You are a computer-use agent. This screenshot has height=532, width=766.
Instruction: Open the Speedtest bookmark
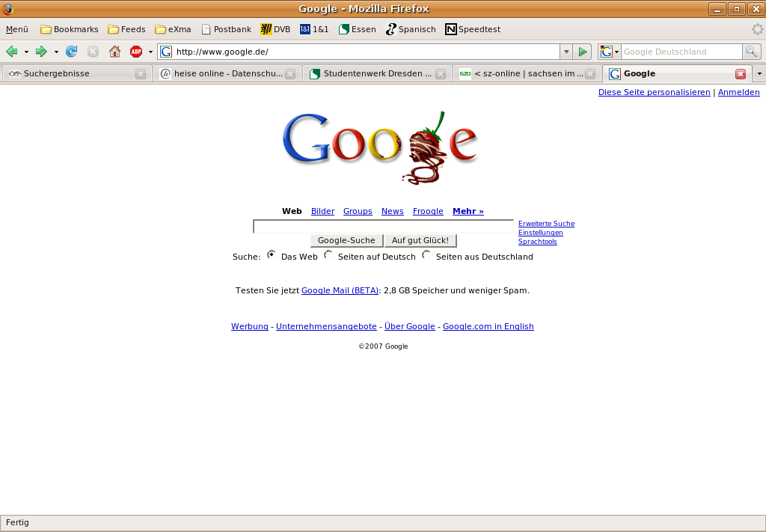473,29
